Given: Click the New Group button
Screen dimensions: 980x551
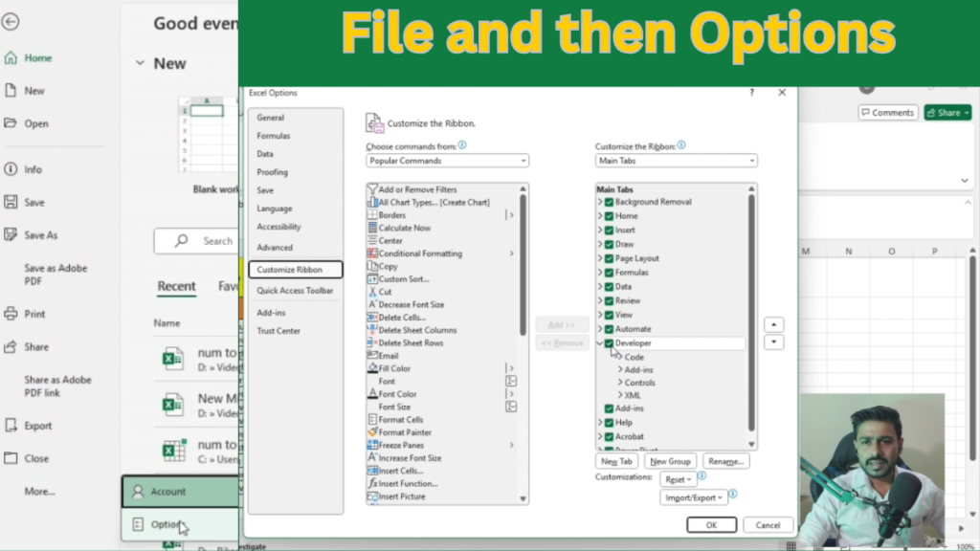Looking at the screenshot, I should tap(670, 461).
